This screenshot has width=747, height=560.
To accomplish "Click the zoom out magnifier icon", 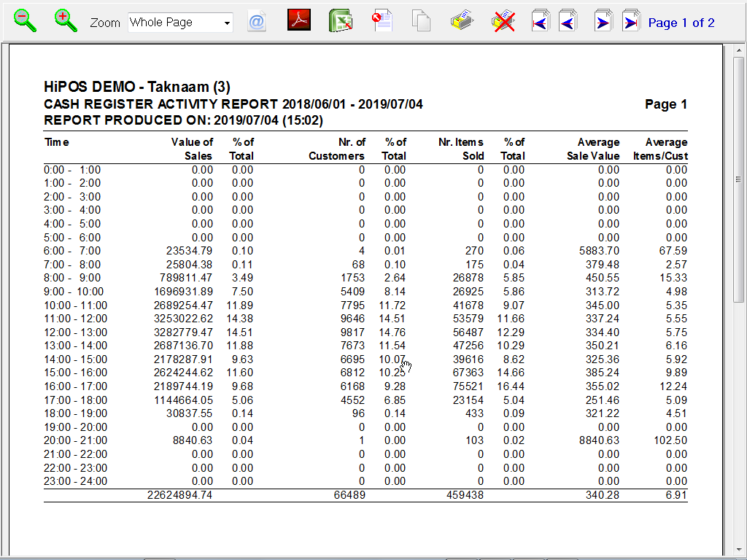I will pos(26,21).
